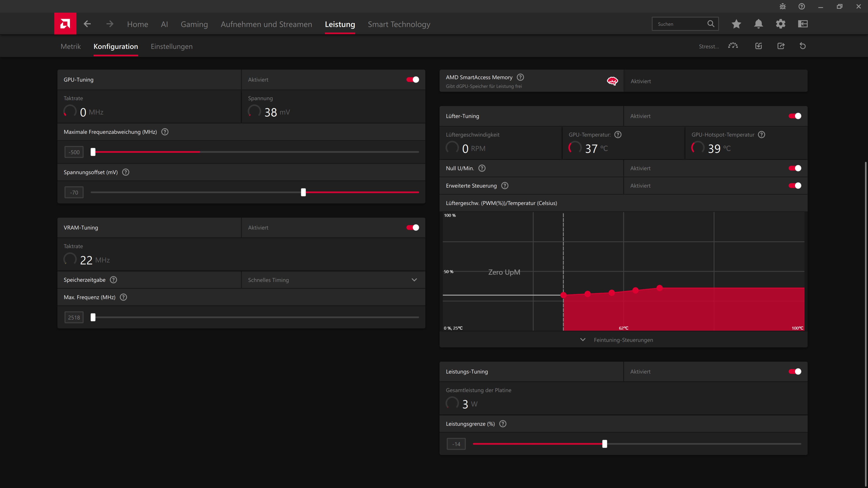Disable the GPU-Tuning toggle
The width and height of the screenshot is (868, 488).
click(x=412, y=80)
